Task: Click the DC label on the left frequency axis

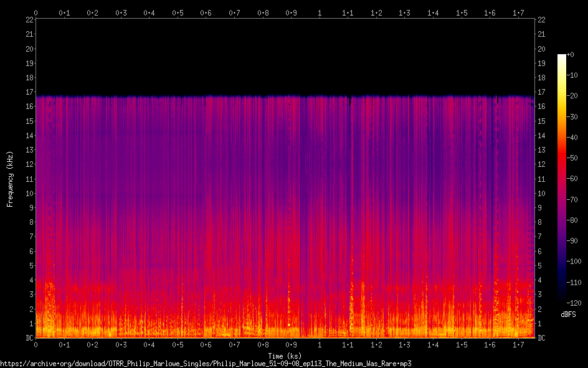Action: [x=29, y=338]
